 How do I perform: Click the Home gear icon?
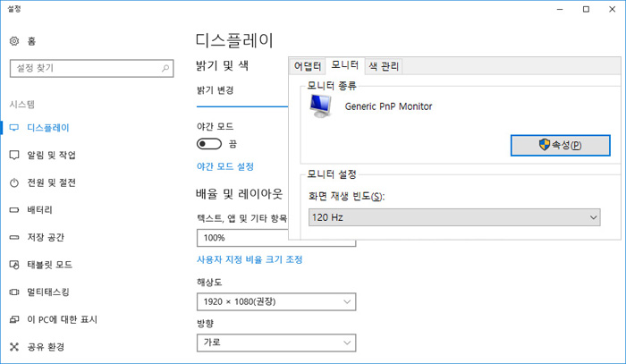coord(13,41)
